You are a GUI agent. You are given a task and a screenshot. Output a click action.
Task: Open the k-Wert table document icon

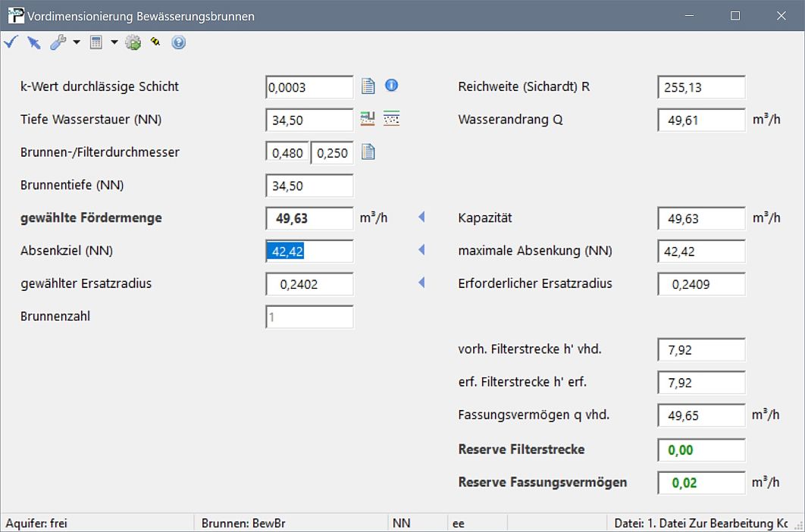[368, 86]
